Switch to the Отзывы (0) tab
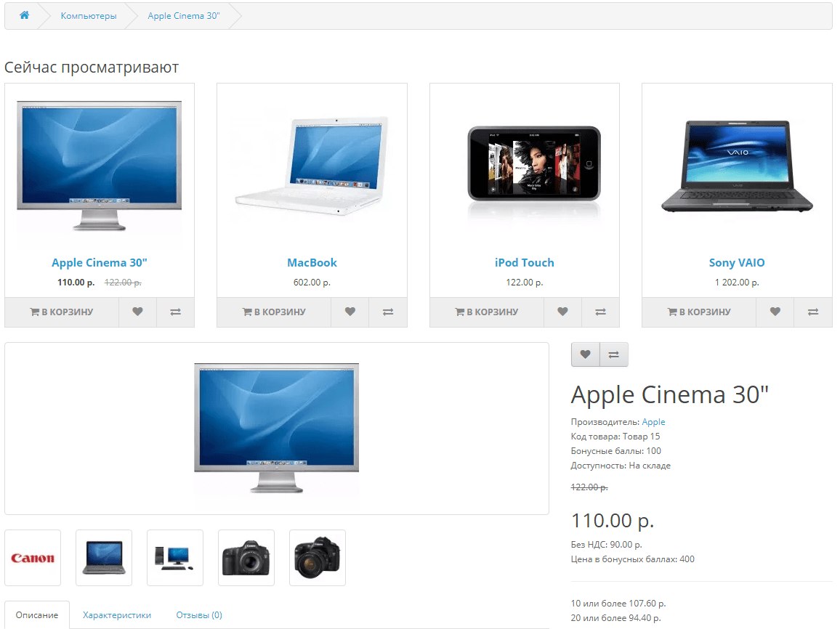The width and height of the screenshot is (840, 629). pyautogui.click(x=199, y=615)
